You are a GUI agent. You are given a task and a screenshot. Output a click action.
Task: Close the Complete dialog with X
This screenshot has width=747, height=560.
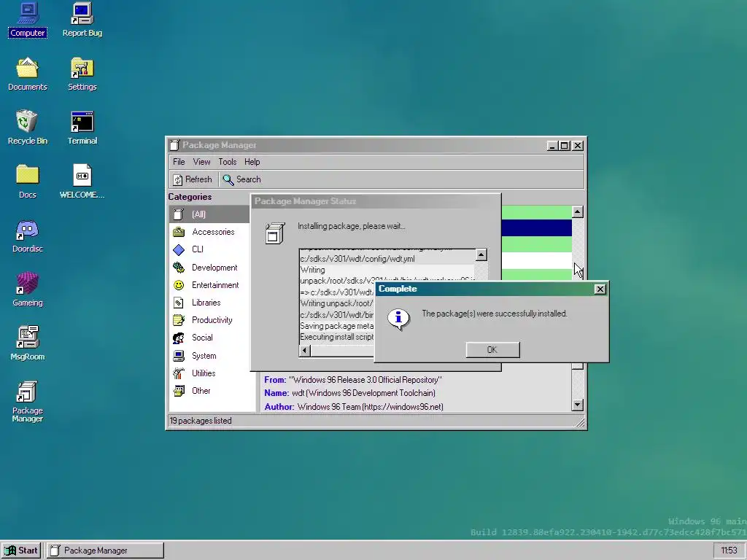[x=600, y=289]
